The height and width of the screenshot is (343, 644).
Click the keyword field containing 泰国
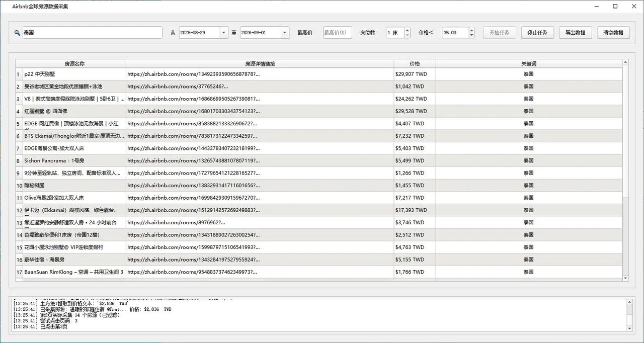point(93,33)
